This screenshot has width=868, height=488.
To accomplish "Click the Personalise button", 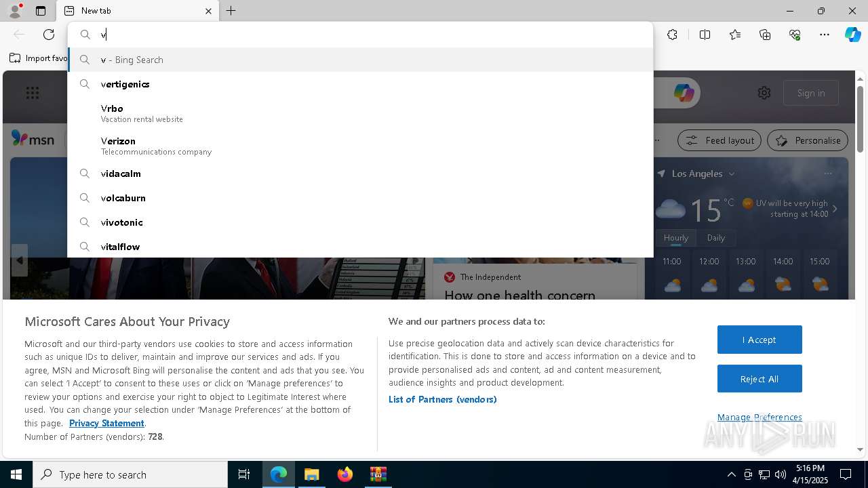I will coord(808,140).
